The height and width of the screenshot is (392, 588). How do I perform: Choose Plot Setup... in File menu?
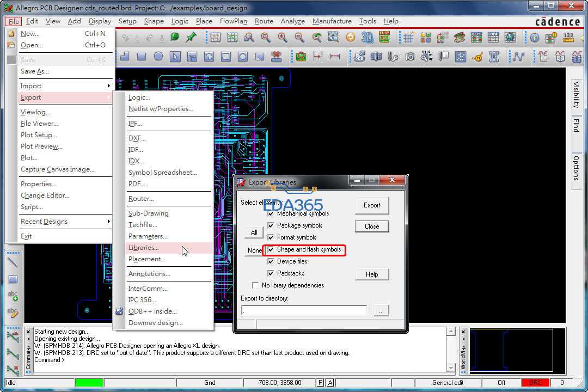click(x=66, y=135)
